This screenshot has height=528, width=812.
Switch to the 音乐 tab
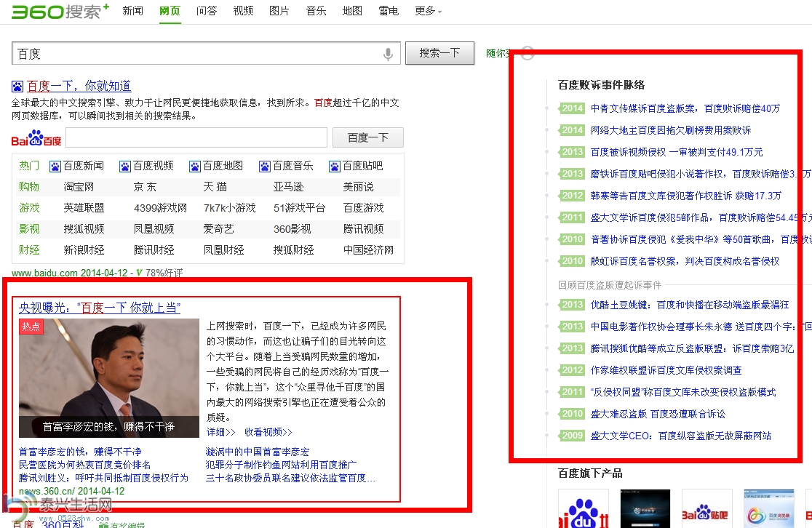point(316,11)
